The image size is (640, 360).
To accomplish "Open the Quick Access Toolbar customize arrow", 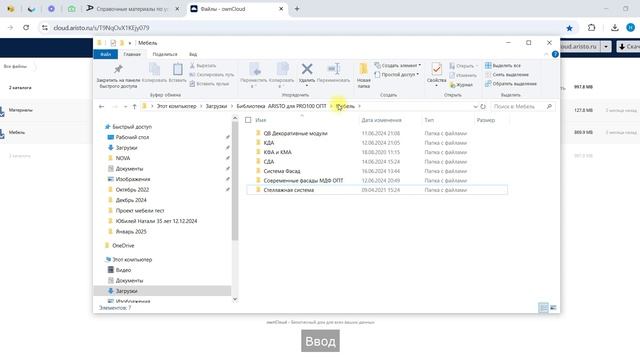I will (x=130, y=43).
